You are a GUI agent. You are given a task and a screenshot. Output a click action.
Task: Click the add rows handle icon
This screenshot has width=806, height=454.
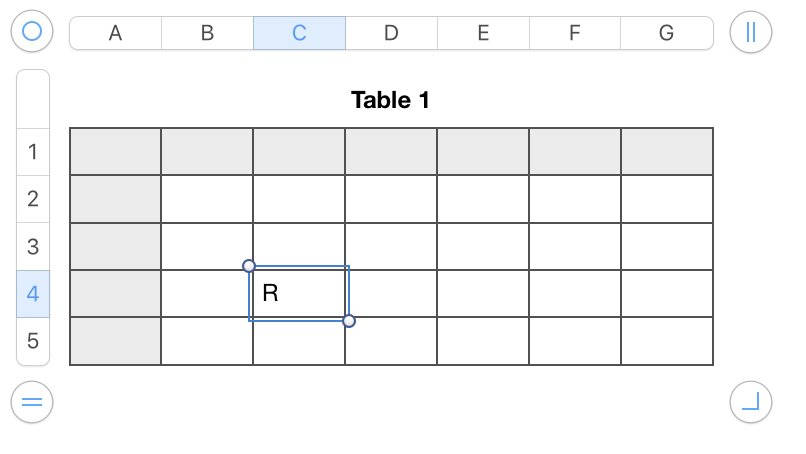point(31,402)
